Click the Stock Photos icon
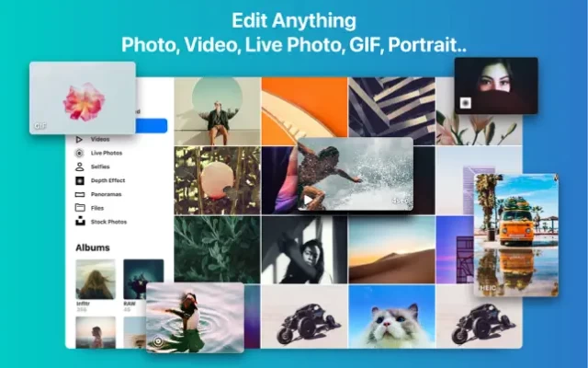This screenshot has height=368, width=588. coord(80,222)
